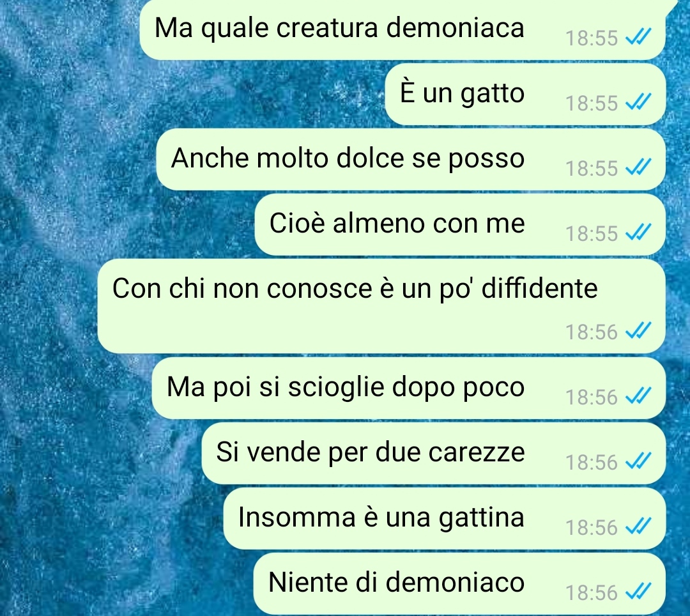Screen dimensions: 690x616
Task: Click read ticks on 'un po' diffidente' message
Action: pos(638,332)
